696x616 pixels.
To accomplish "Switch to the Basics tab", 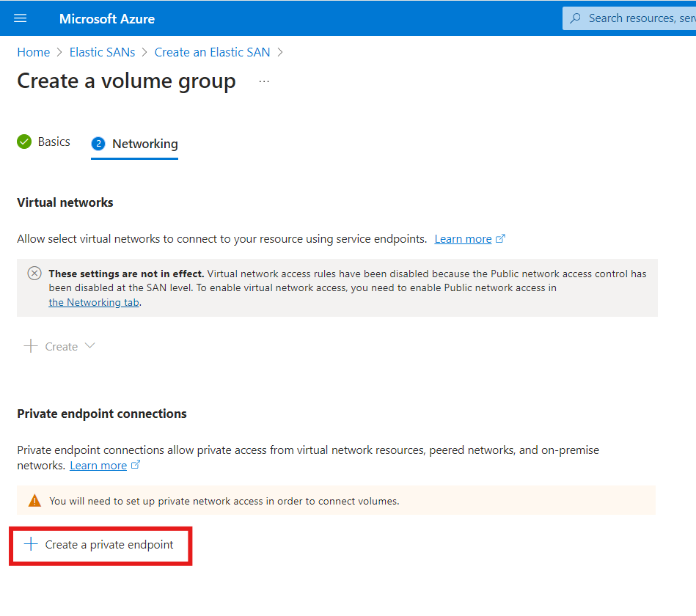I will point(43,142).
